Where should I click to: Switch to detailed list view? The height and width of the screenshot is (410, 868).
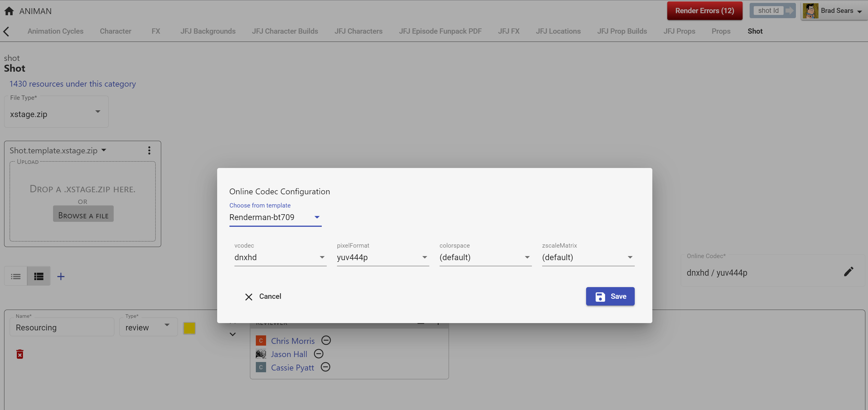pos(39,276)
